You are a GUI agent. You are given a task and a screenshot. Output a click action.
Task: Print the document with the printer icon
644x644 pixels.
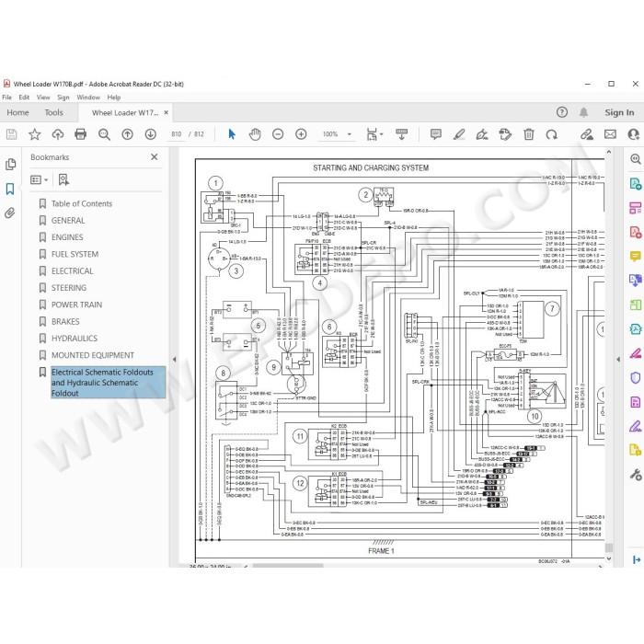coord(81,134)
